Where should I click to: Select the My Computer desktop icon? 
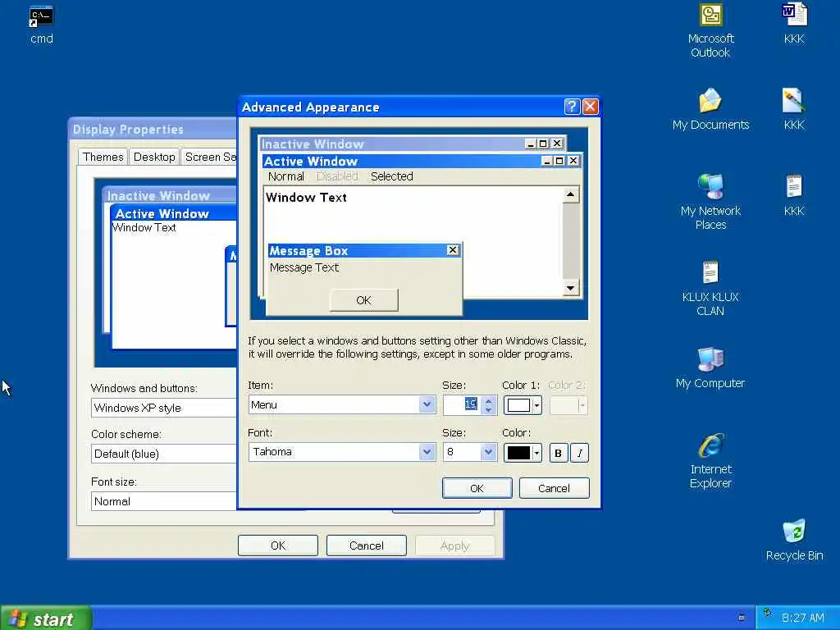710,359
